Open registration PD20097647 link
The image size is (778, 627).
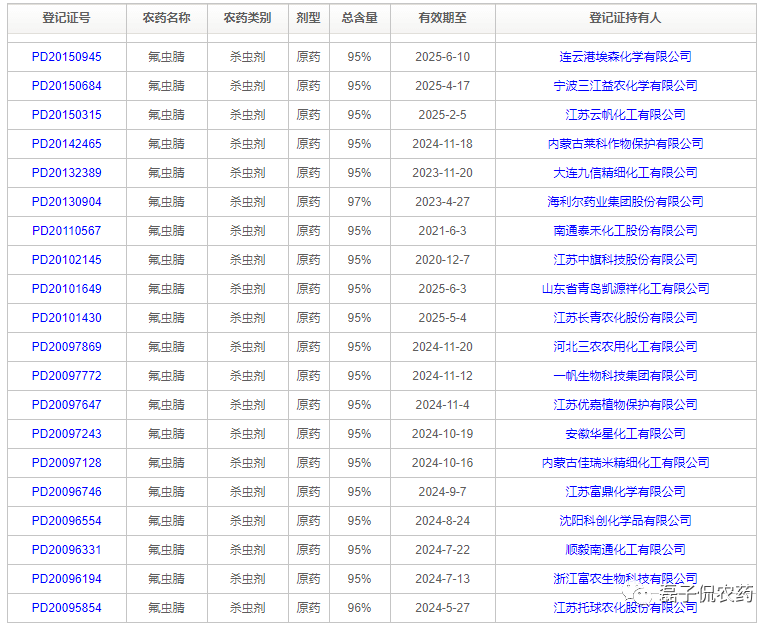66,405
